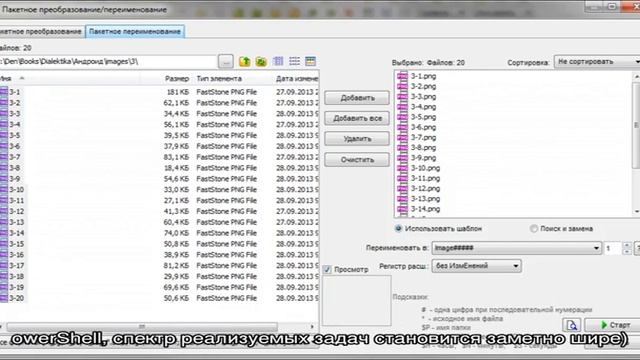Screen dimensions: 640x360
Task: Click the folder path input field
Action: (108, 62)
